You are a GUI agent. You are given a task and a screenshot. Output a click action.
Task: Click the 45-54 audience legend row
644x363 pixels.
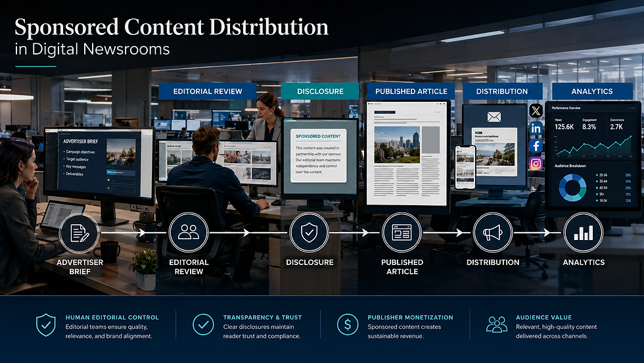[613, 188]
